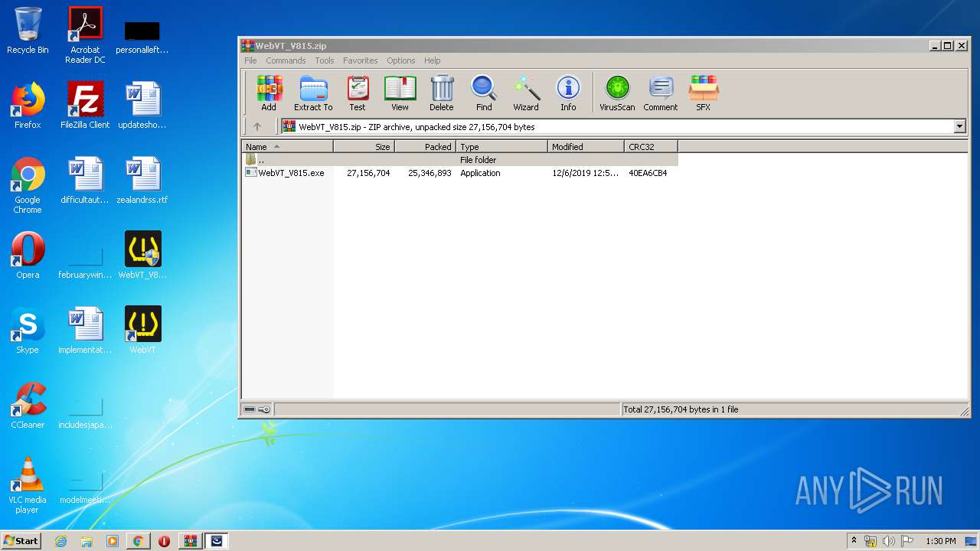Select the Opera desktop icon
The height and width of the screenshot is (551, 980).
[x=28, y=256]
